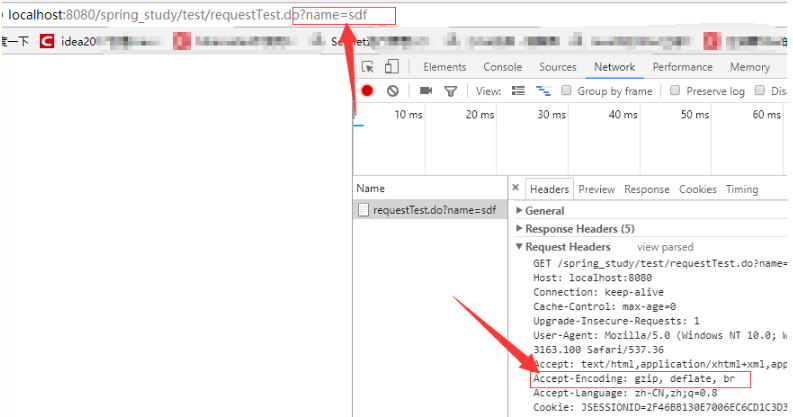Viewport: 793px width, 417px height.
Task: Click the view parsed link
Action: (665, 247)
